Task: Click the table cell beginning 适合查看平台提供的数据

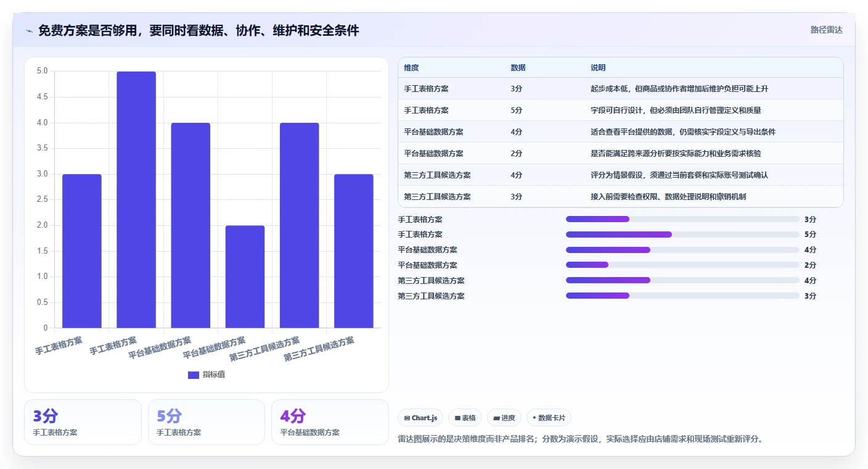Action: click(683, 132)
